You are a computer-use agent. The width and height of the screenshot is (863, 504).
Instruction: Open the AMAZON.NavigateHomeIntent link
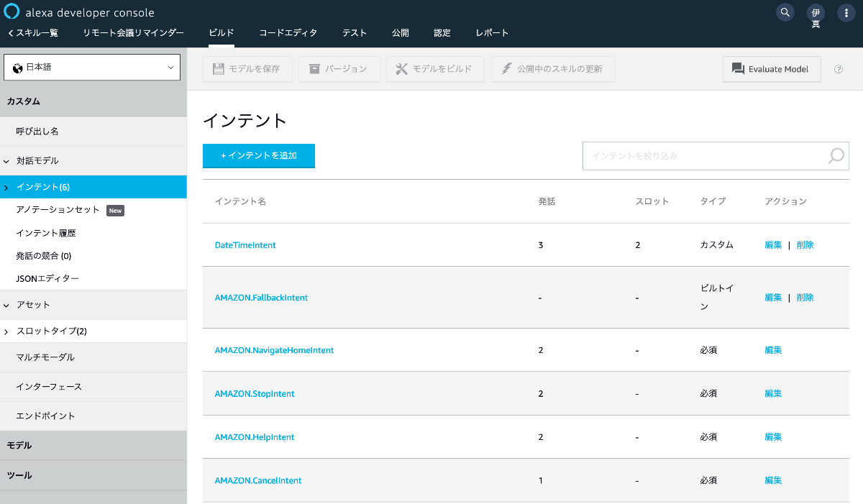(x=274, y=350)
